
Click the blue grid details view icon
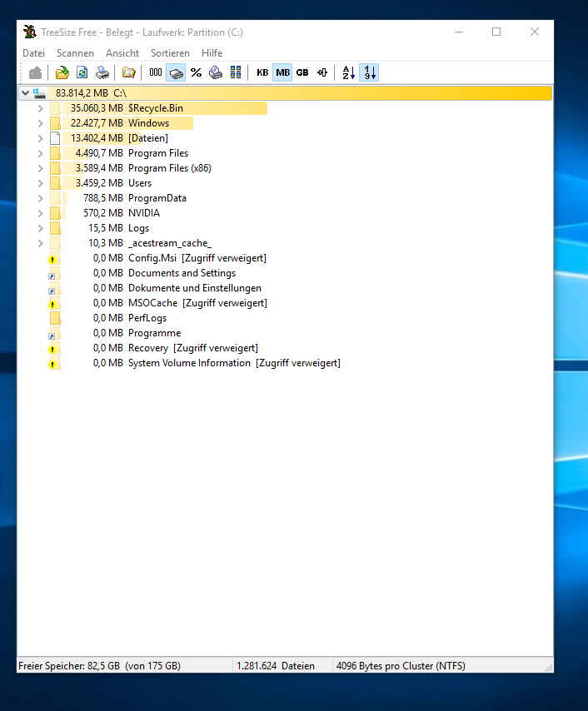click(236, 72)
